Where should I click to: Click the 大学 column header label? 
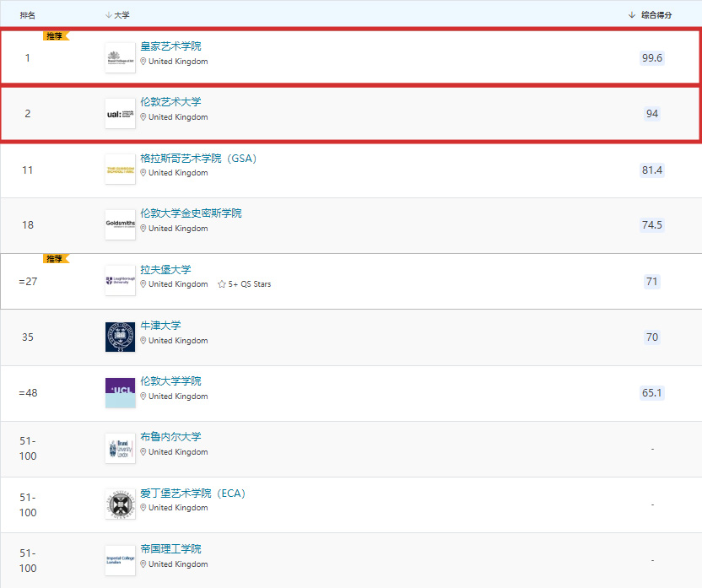point(121,15)
